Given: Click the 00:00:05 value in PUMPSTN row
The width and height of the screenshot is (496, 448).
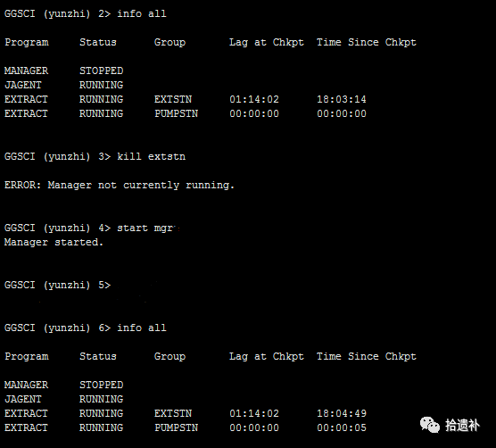Looking at the screenshot, I should (x=342, y=427).
